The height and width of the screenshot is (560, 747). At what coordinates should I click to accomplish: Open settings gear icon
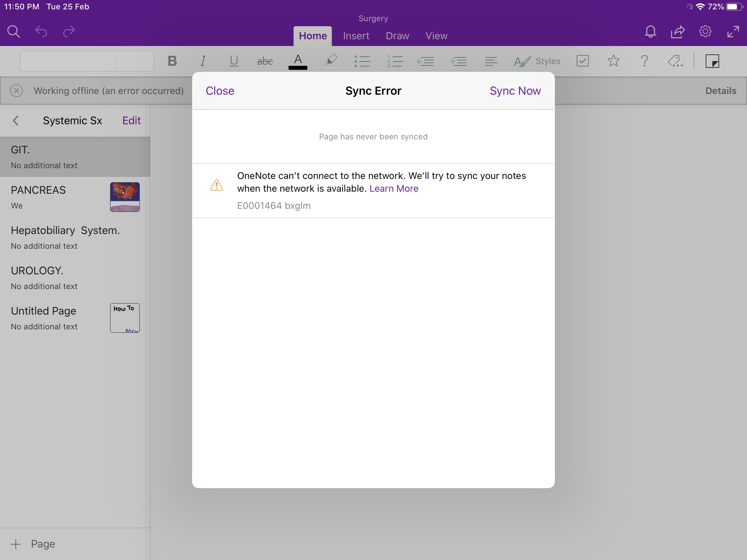pos(705,32)
